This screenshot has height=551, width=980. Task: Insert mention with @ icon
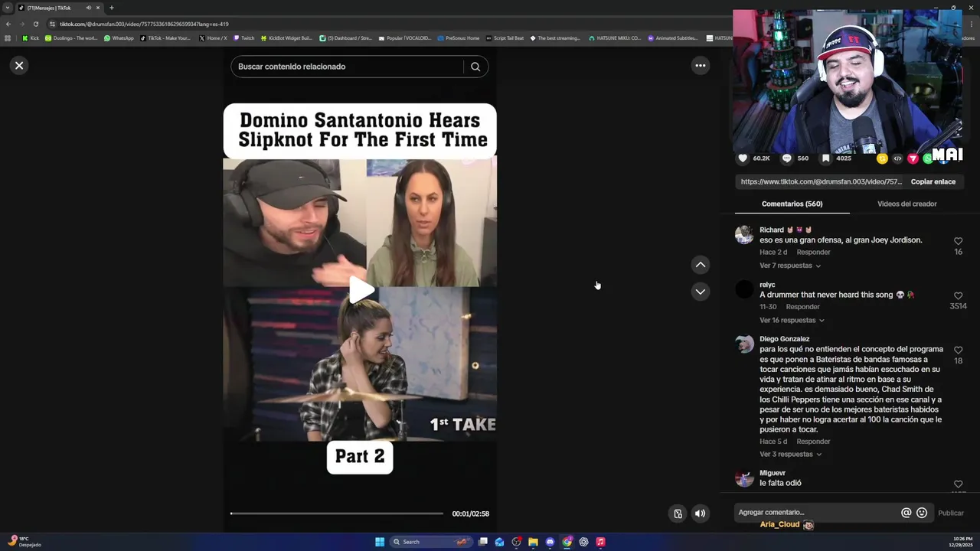906,513
